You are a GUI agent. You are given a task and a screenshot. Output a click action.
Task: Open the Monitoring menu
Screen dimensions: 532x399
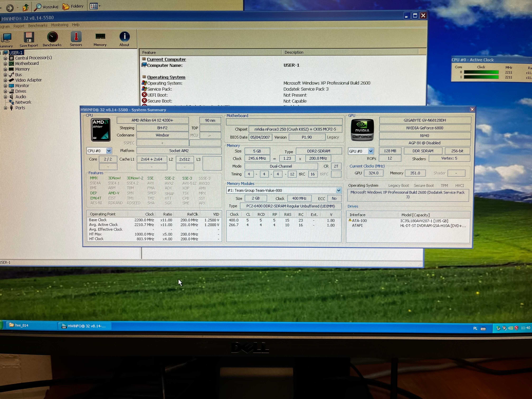(60, 25)
